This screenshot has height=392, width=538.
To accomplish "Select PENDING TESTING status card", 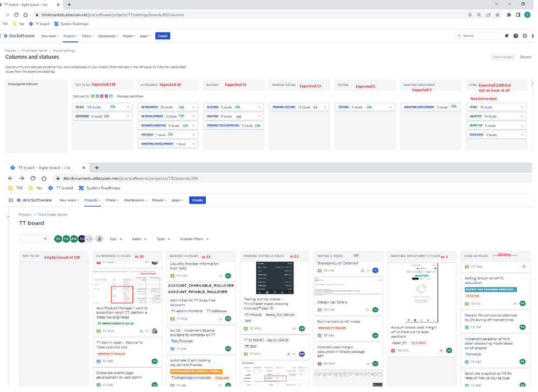I will [298, 107].
